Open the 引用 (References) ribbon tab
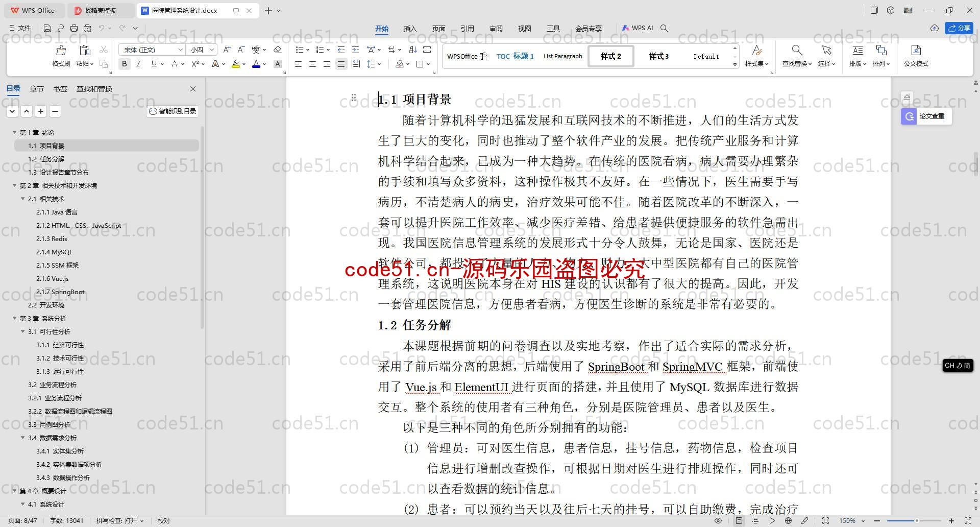 coord(468,29)
